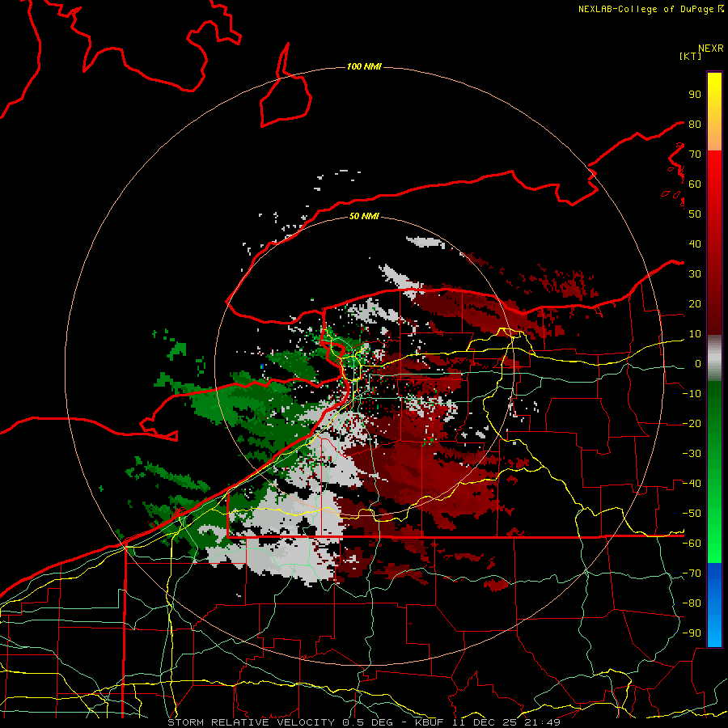Image resolution: width=728 pixels, height=728 pixels.
Task: Choose the positive 20 scale label
Action: (695, 304)
